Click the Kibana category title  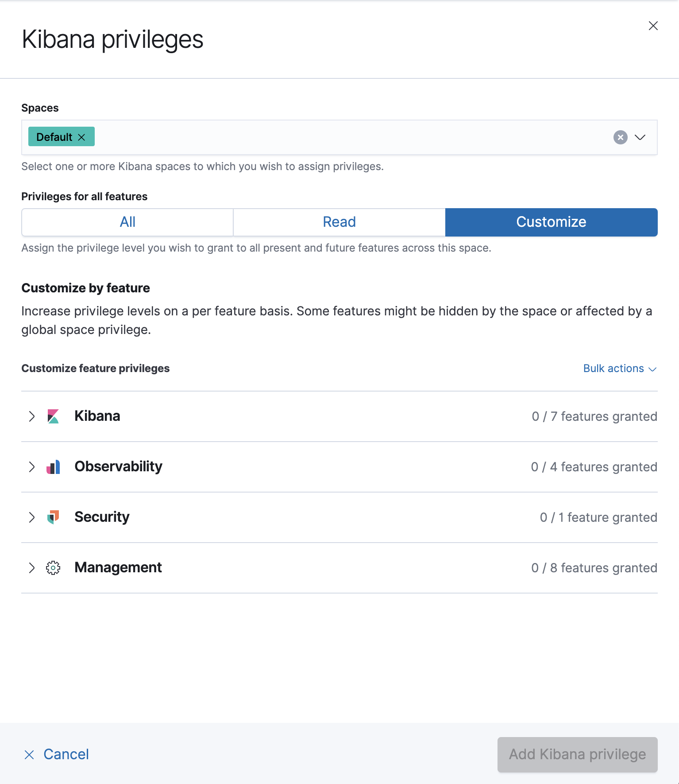click(97, 416)
